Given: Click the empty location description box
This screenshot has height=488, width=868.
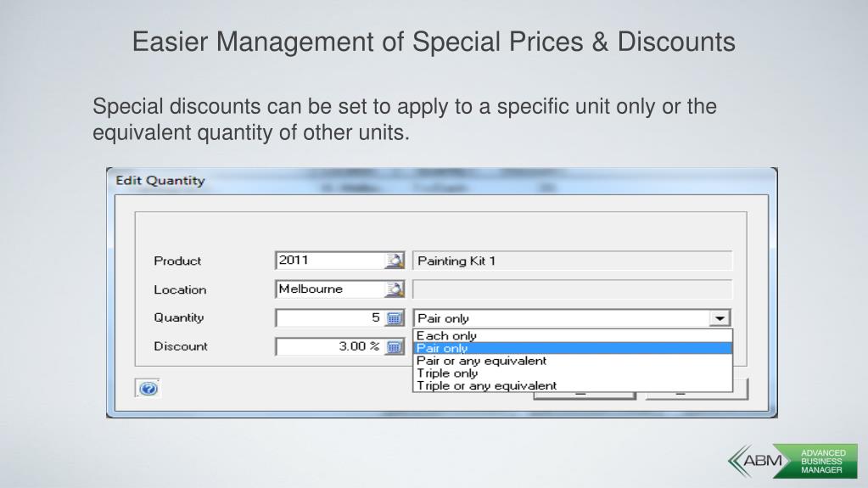Looking at the screenshot, I should click(x=572, y=289).
